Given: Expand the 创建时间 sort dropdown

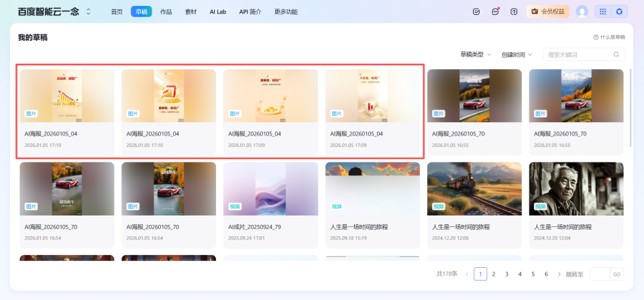Looking at the screenshot, I should [517, 54].
